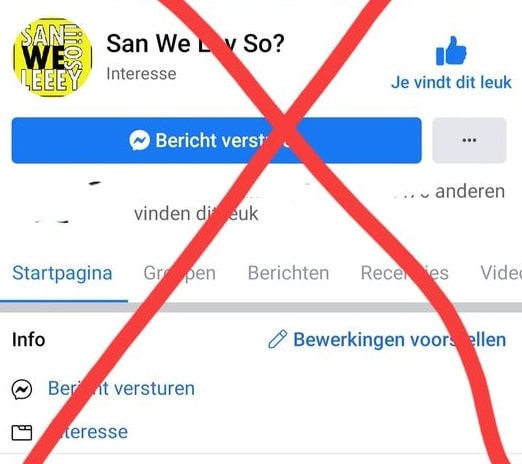Switch to the Groepen tab
The width and height of the screenshot is (522, 464).
click(x=179, y=273)
